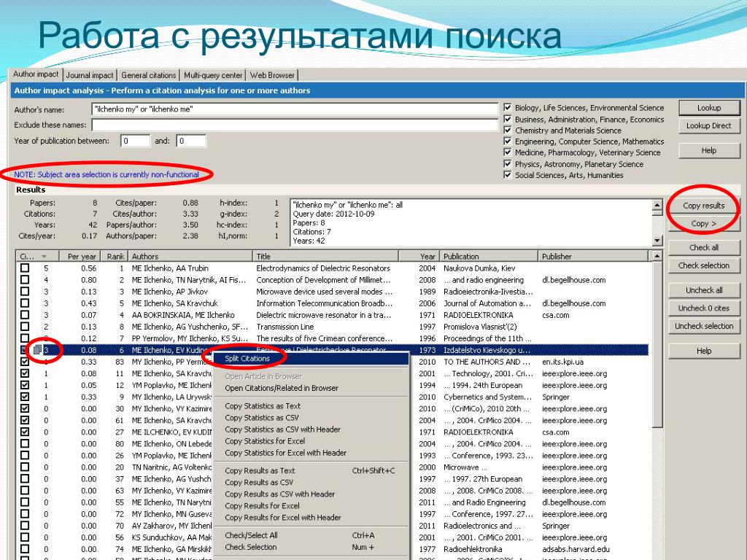Click the Uncheck all button
Image resolution: width=747 pixels, height=560 pixels.
pyautogui.click(x=704, y=290)
